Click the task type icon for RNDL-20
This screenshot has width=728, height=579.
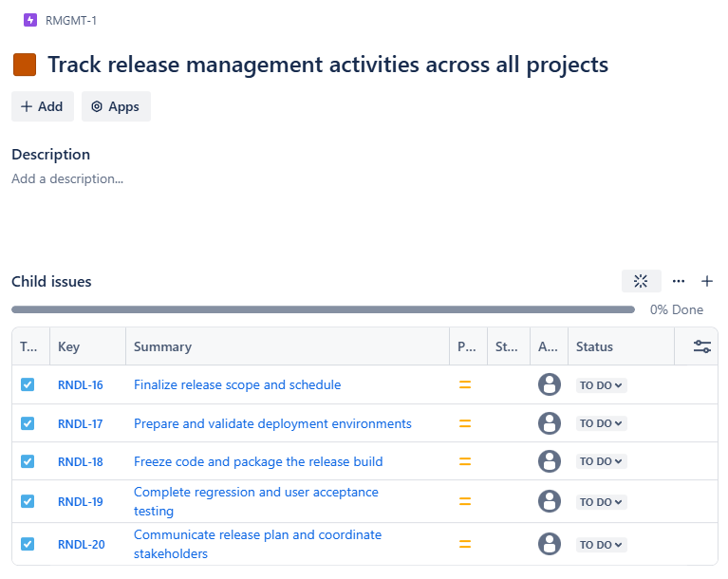(28, 544)
